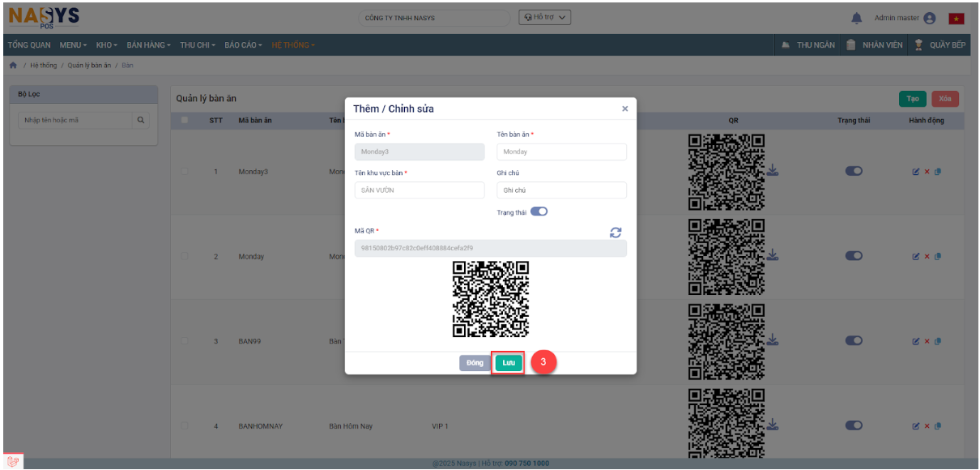
Task: Click the QR code refresh icon
Action: (616, 233)
